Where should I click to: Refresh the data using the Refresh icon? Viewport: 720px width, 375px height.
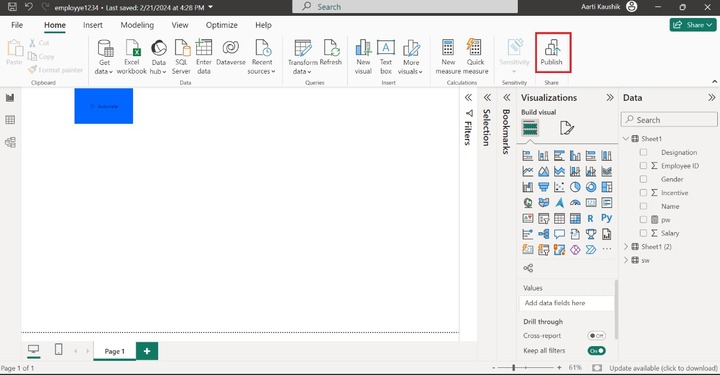click(x=331, y=52)
